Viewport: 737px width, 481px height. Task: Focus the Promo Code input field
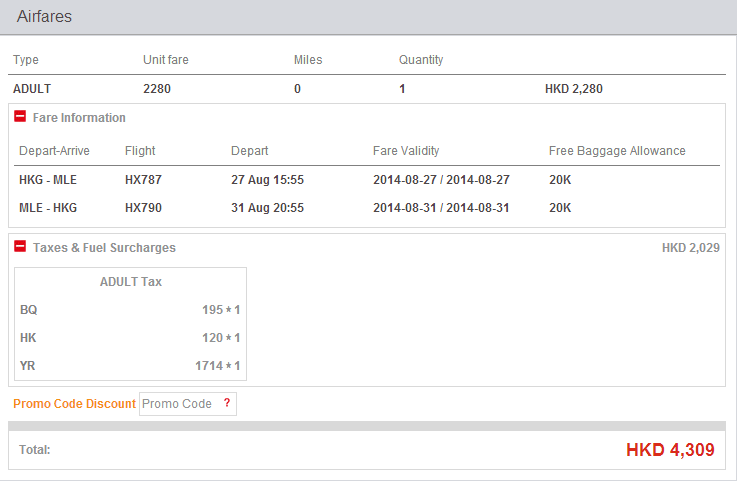pyautogui.click(x=178, y=403)
